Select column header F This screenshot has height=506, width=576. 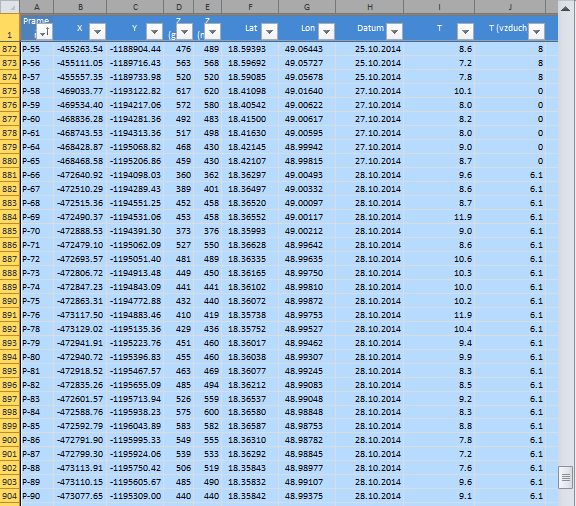pyautogui.click(x=250, y=7)
